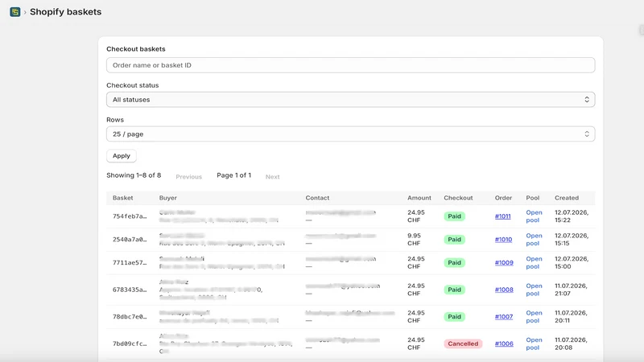
Task: Click the Checkout baskets heading
Action: 136,49
